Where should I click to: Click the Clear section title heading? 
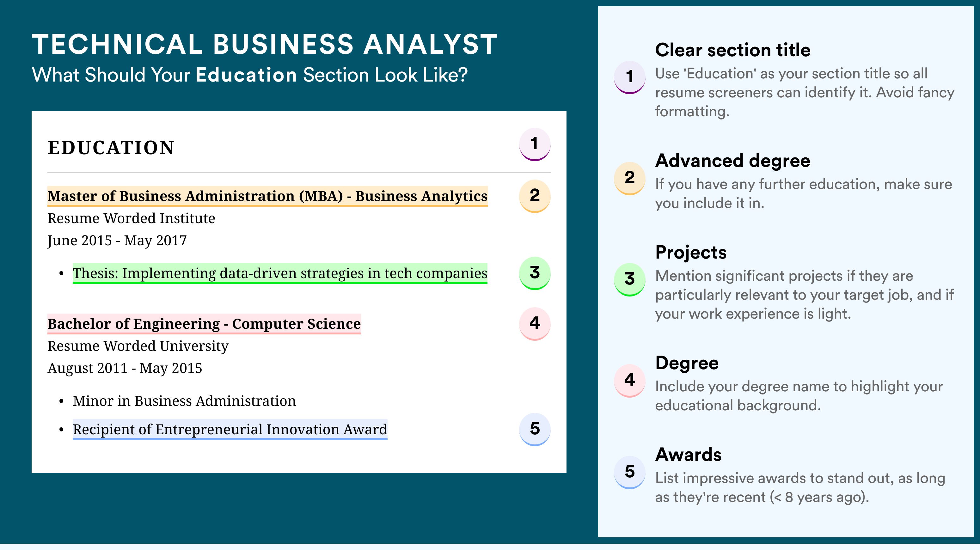click(733, 50)
